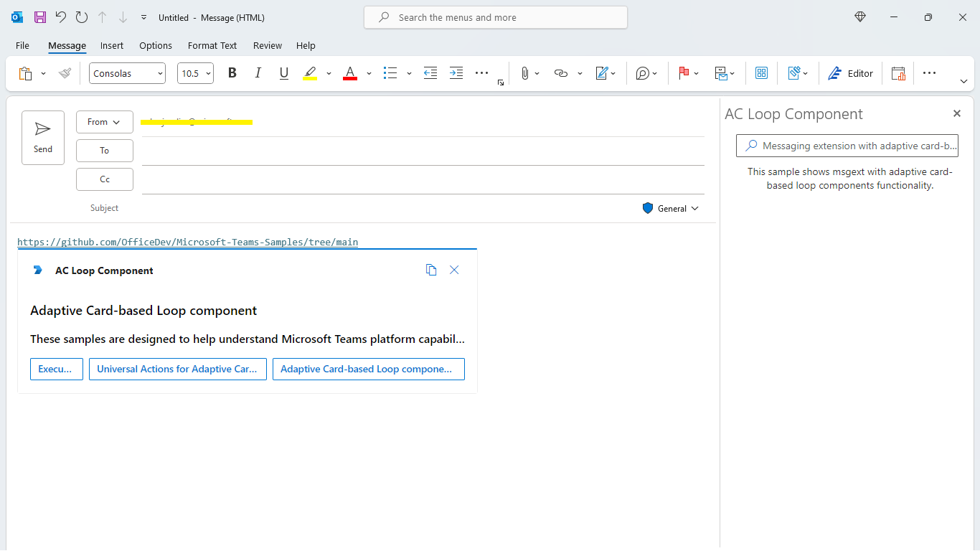Toggle bold formatting

[x=232, y=73]
